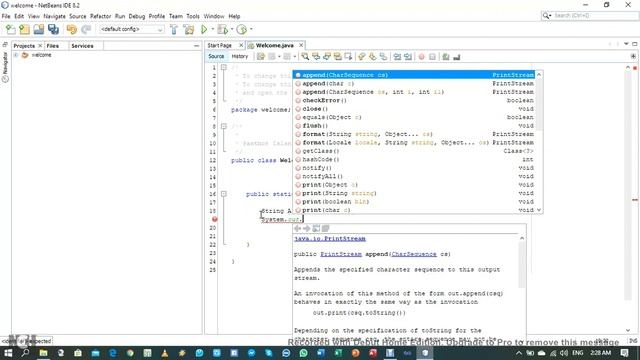The width and height of the screenshot is (640, 360).
Task: Follow the CharSequence link in javadoc
Action: point(413,254)
